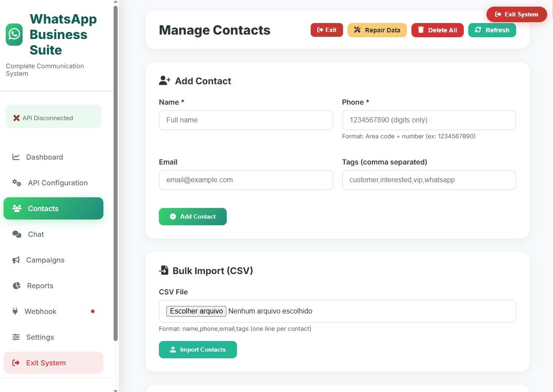Click the Escolher arquivo file chooser

pyautogui.click(x=196, y=311)
